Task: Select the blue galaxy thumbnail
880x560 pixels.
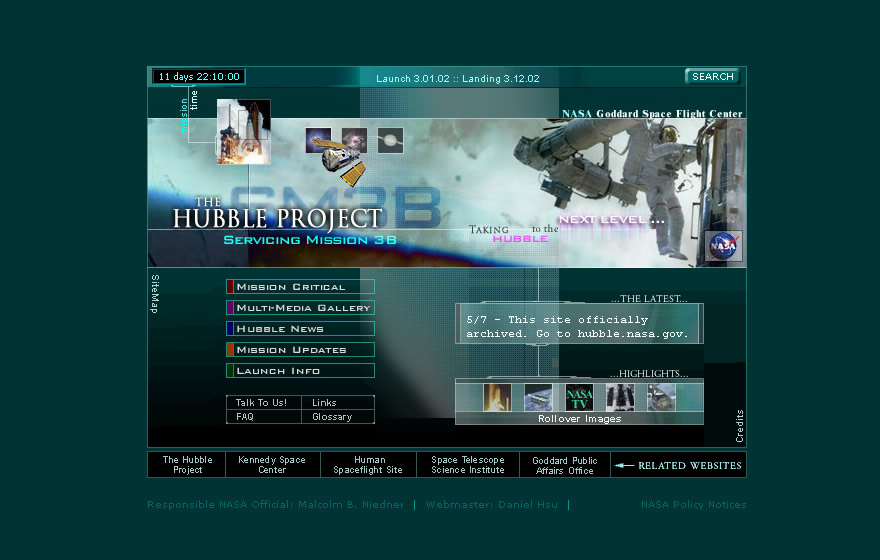Action: coord(318,140)
